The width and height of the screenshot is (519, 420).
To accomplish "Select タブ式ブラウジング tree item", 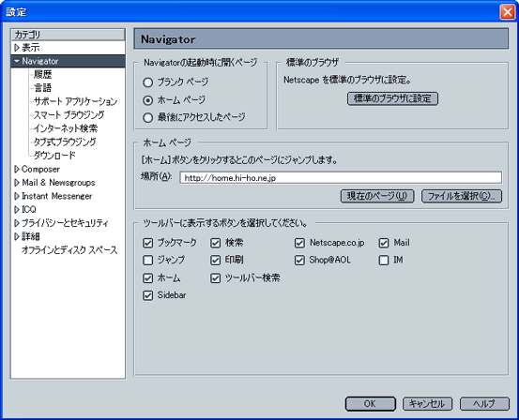I will pos(65,142).
